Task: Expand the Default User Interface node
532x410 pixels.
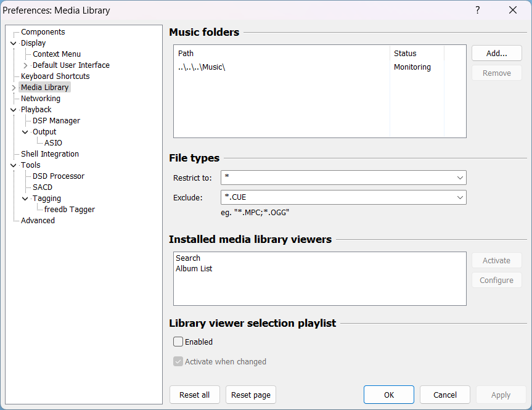Action: tap(25, 65)
